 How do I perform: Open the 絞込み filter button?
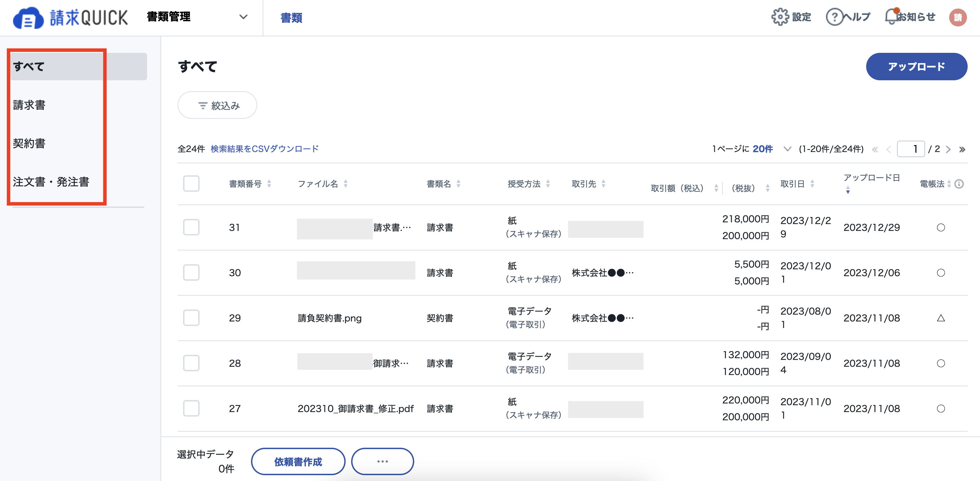[217, 105]
